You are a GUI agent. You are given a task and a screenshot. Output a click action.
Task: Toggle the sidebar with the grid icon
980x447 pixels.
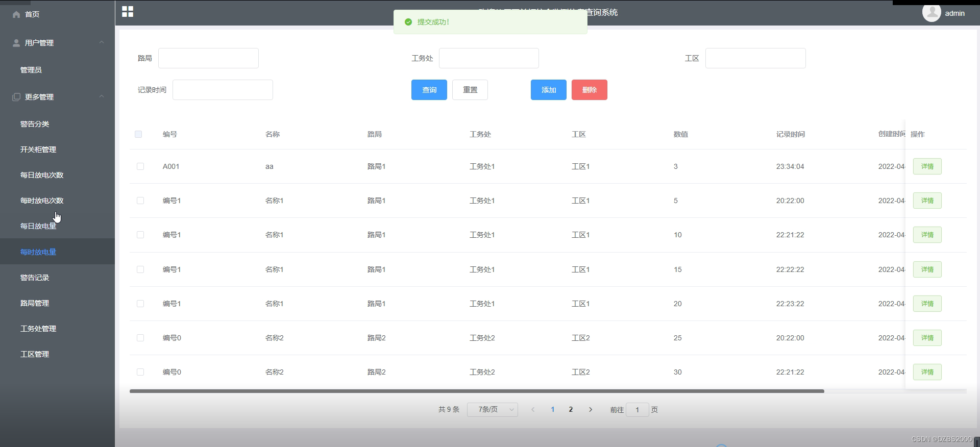coord(128,12)
